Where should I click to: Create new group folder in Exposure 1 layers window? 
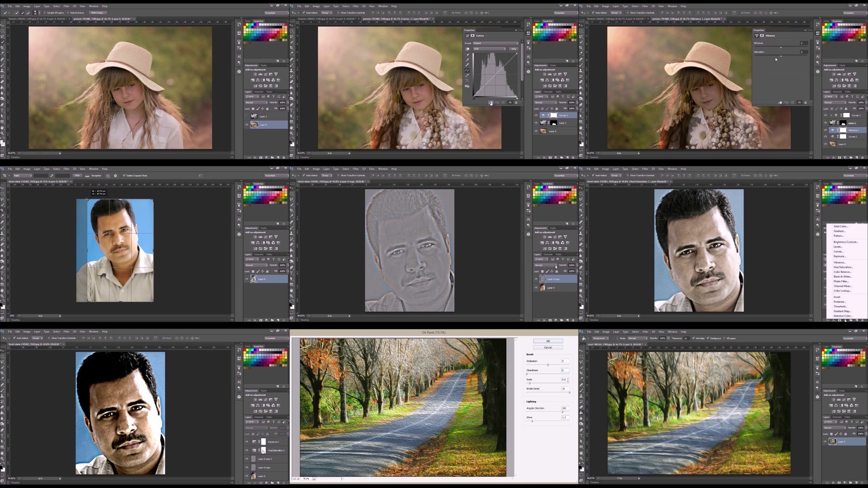tap(272, 483)
